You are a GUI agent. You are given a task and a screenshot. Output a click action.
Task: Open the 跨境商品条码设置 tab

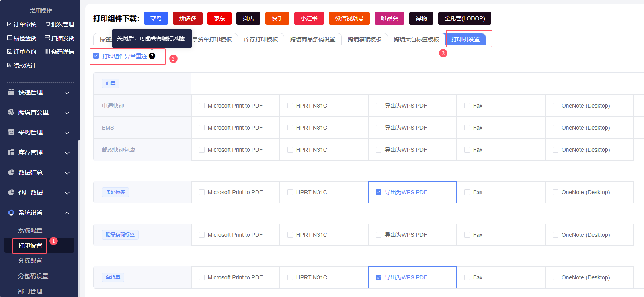click(x=313, y=39)
